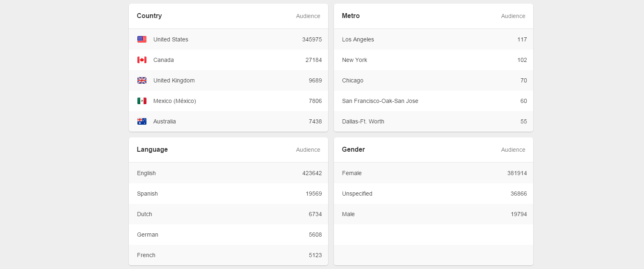The height and width of the screenshot is (269, 644).
Task: Click the Gender table heading
Action: pos(353,149)
